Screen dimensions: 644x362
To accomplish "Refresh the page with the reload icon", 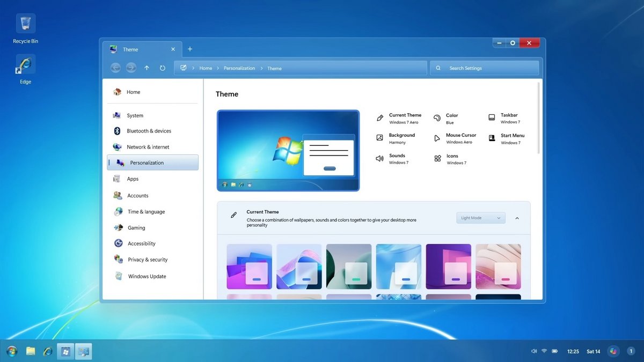I will click(163, 68).
